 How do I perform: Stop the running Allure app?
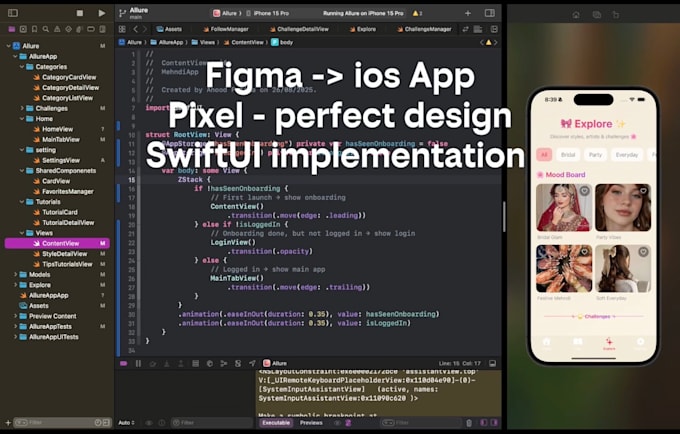pos(80,13)
